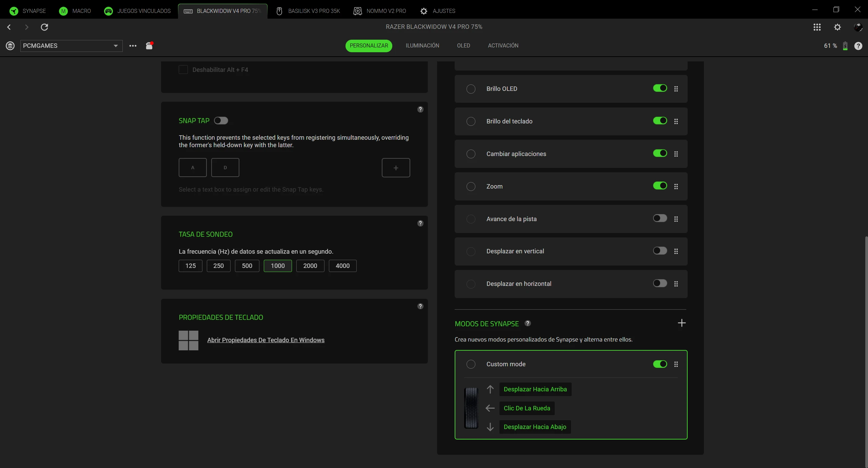Add a new Synapse mode with plus

pyautogui.click(x=682, y=323)
